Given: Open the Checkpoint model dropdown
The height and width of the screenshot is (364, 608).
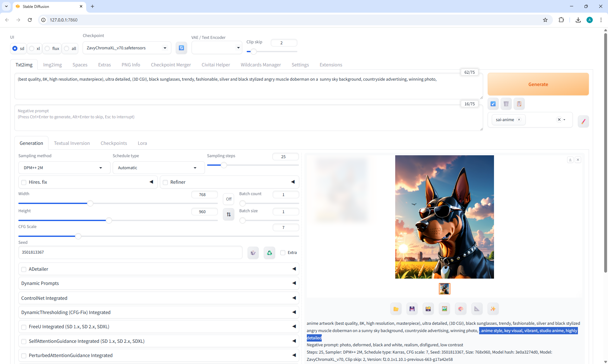Looking at the screenshot, I should [127, 48].
